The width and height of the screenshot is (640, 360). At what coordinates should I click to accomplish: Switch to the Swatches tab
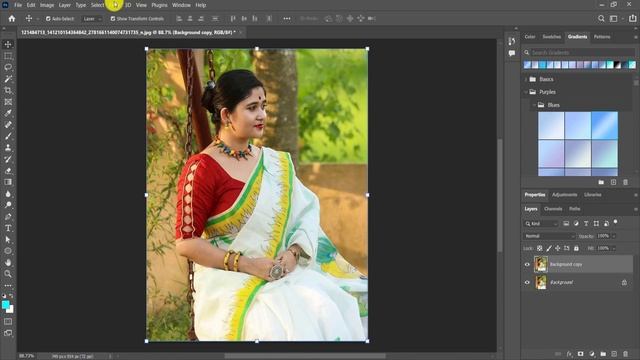click(x=551, y=37)
